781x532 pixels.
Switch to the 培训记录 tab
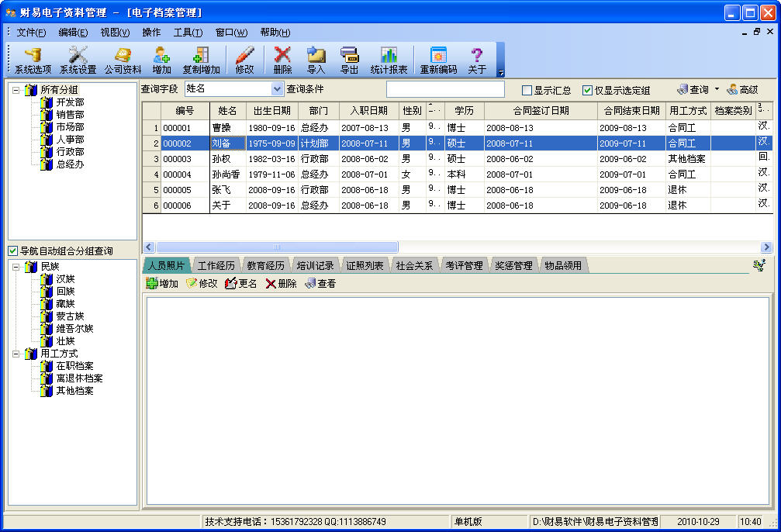(x=315, y=265)
